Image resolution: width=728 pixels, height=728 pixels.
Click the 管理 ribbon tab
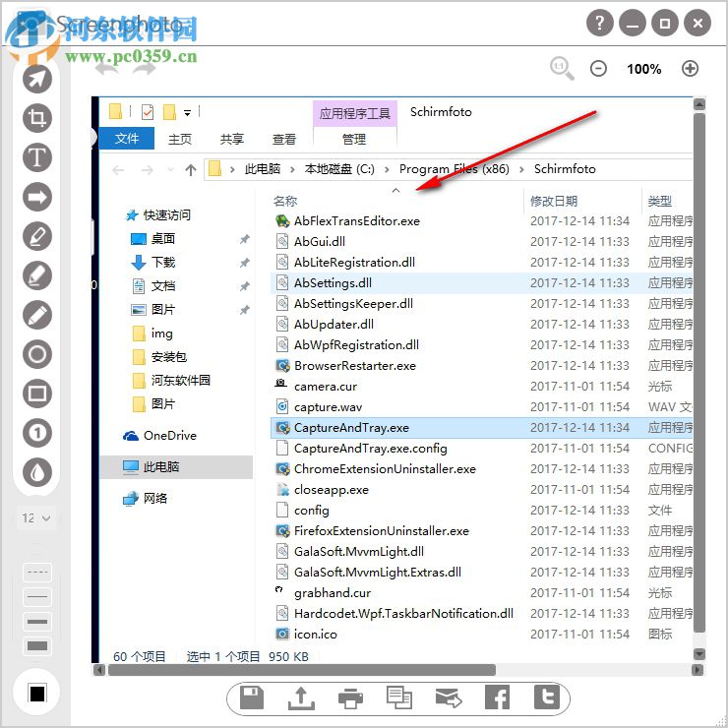pos(354,139)
